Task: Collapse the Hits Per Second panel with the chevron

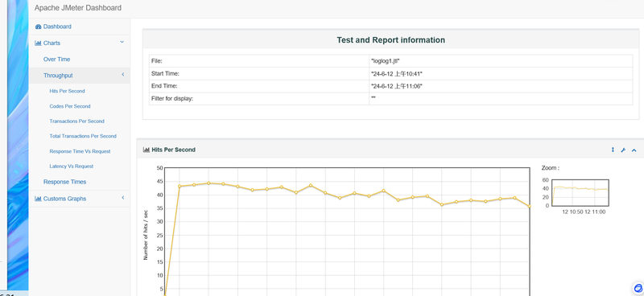Action: point(634,150)
